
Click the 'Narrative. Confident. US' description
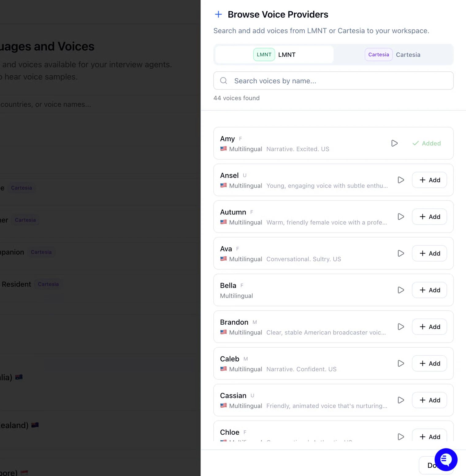pyautogui.click(x=301, y=369)
